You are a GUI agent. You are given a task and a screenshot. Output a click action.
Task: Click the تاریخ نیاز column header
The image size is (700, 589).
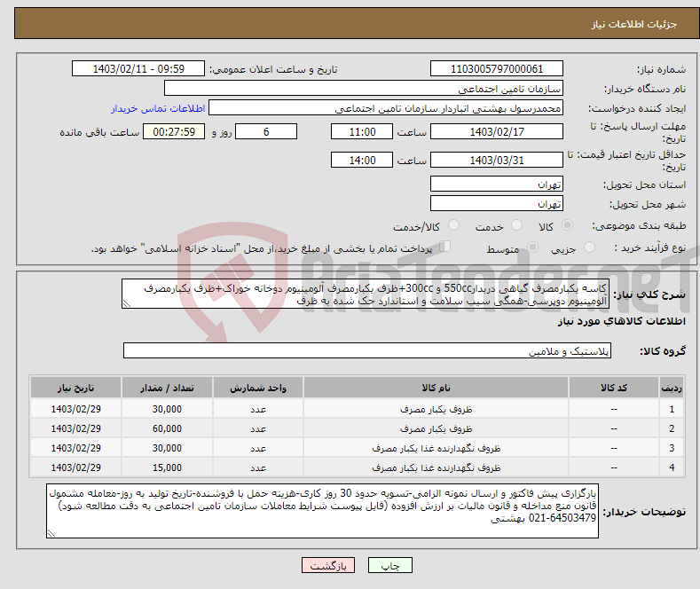coord(76,388)
